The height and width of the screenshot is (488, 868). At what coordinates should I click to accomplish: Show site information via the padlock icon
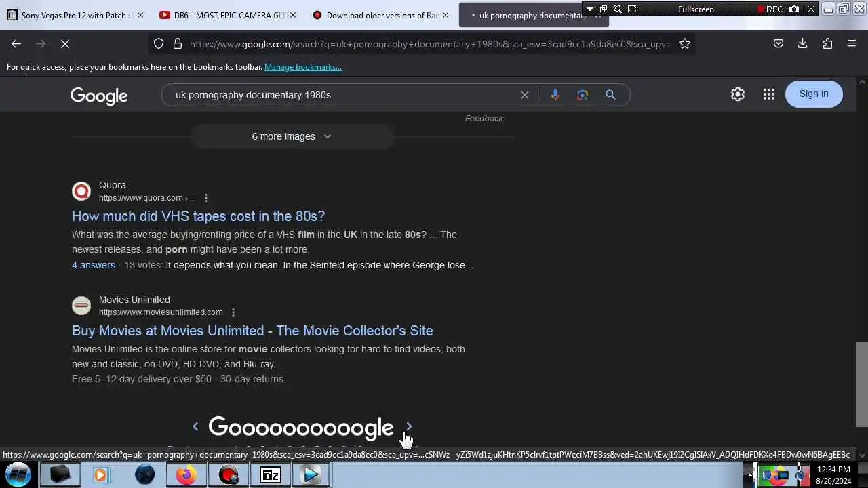click(x=178, y=44)
